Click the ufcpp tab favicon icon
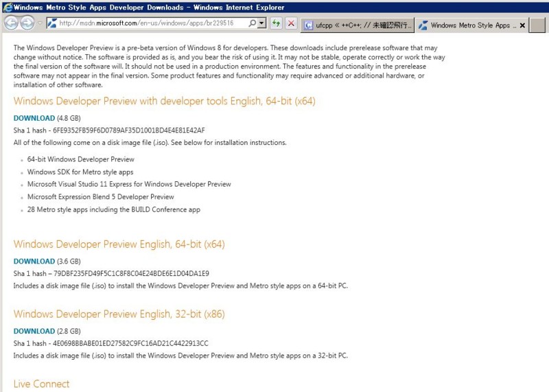 coord(308,25)
